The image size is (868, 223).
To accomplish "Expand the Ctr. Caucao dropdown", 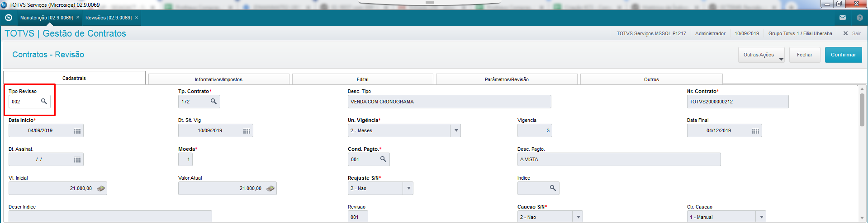I will 761,217.
